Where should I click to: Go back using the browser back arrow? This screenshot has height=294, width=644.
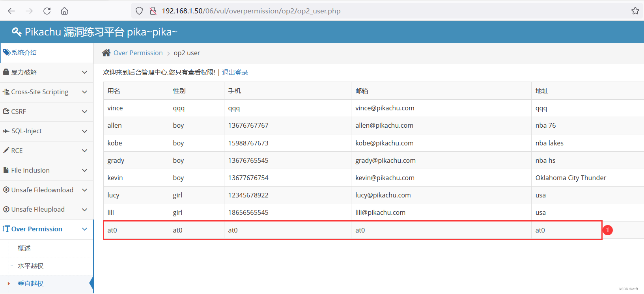pyautogui.click(x=11, y=11)
